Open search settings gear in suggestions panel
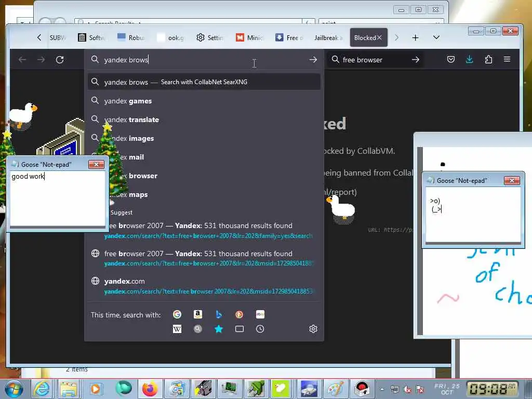 pyautogui.click(x=313, y=329)
